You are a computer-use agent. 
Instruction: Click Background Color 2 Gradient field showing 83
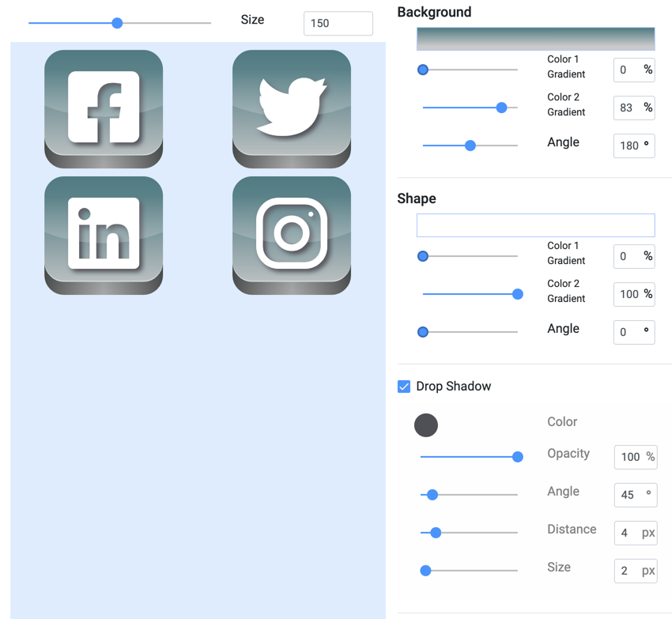(x=634, y=108)
